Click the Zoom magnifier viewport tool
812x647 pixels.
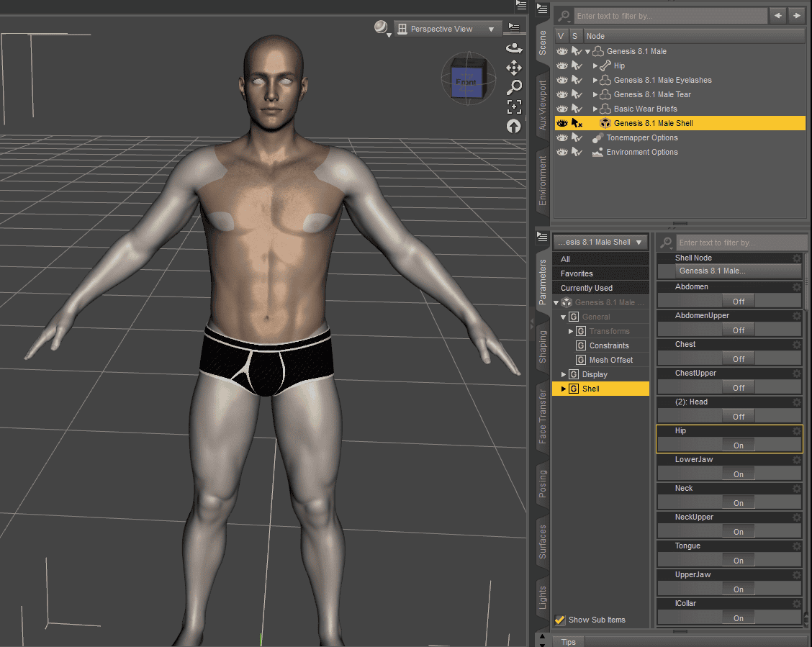point(514,87)
